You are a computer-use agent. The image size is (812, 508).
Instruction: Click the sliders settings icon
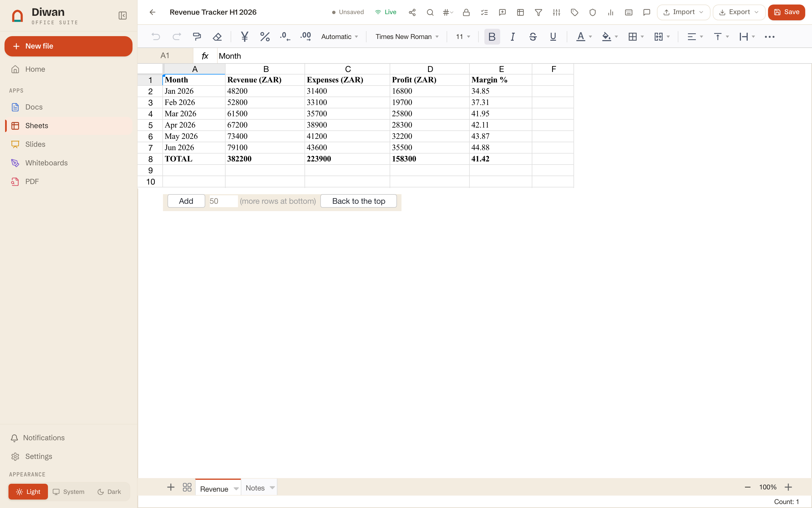point(557,12)
